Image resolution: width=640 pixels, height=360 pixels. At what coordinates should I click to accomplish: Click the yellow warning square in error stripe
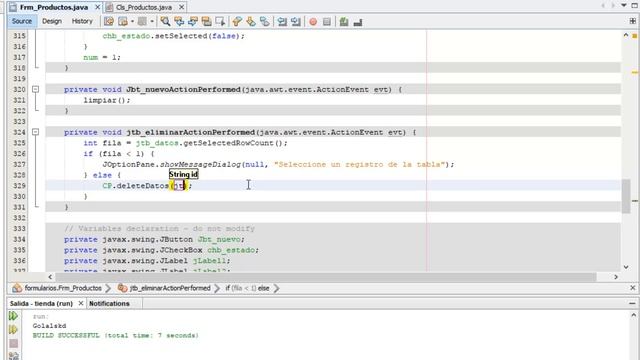(635, 36)
